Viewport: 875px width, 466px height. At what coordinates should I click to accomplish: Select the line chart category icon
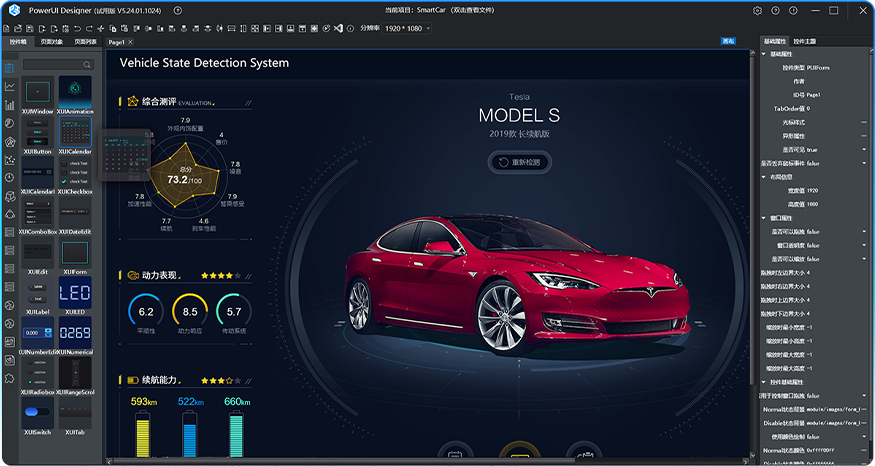9,87
